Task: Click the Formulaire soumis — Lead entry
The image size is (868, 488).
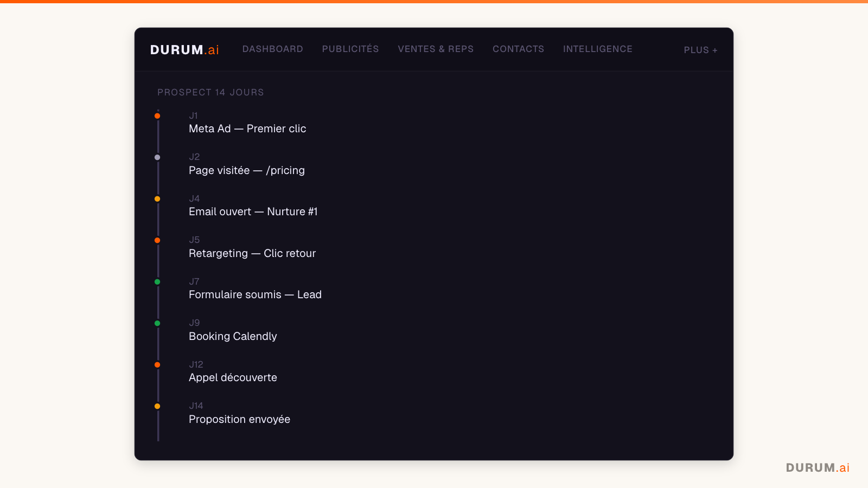Action: pyautogui.click(x=255, y=294)
